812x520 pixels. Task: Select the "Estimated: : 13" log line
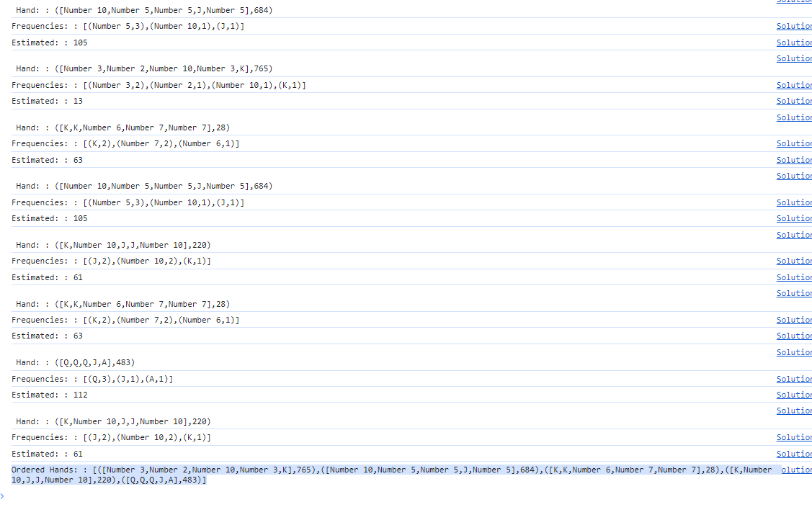[x=47, y=102]
